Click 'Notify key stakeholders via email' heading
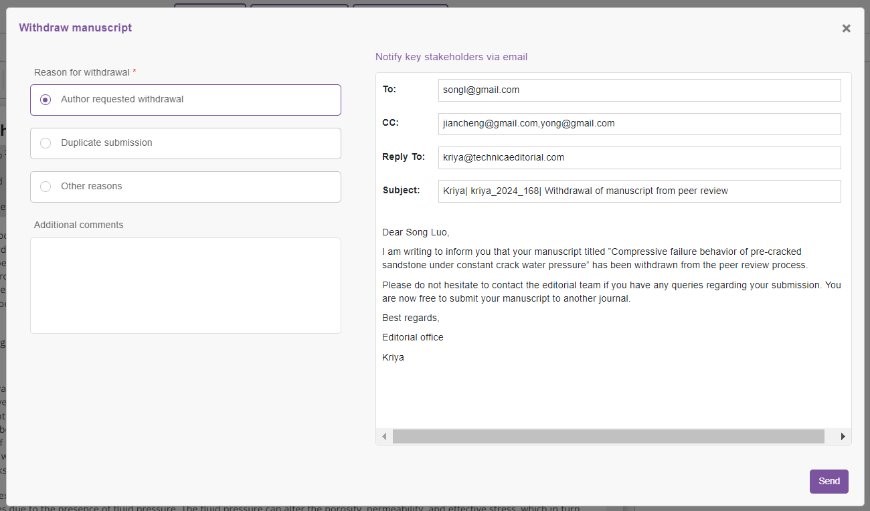870x511 pixels. 451,57
